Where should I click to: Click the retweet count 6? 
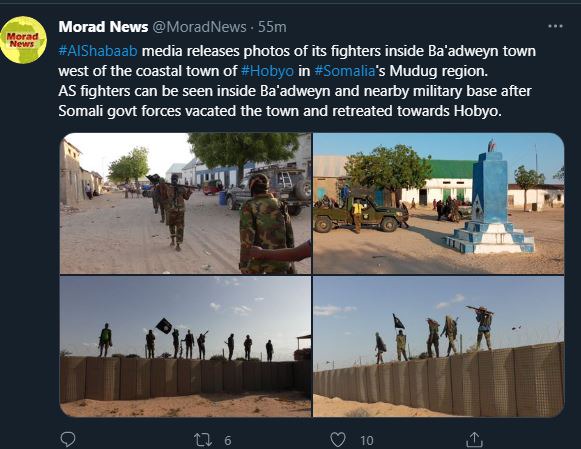(228, 440)
